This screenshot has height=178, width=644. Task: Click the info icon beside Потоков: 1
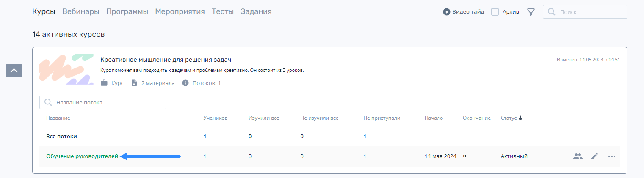point(185,83)
